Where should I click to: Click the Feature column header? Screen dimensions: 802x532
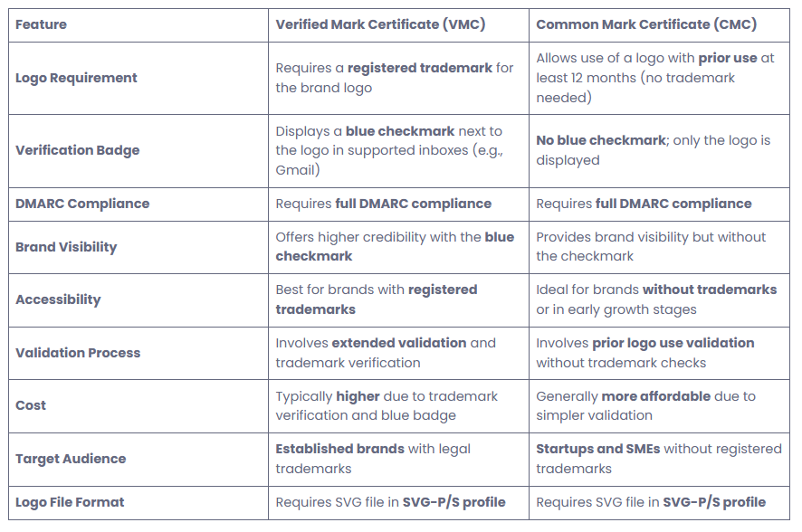click(x=41, y=24)
